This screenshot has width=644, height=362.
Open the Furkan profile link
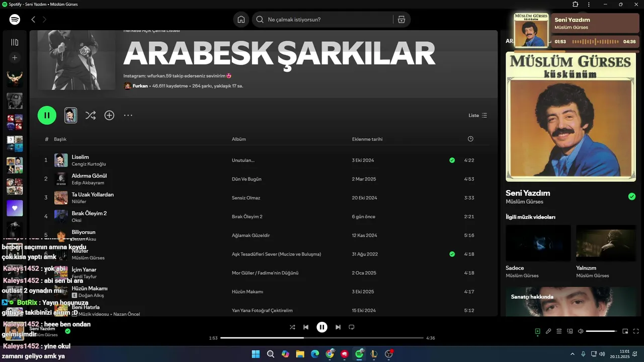click(140, 86)
